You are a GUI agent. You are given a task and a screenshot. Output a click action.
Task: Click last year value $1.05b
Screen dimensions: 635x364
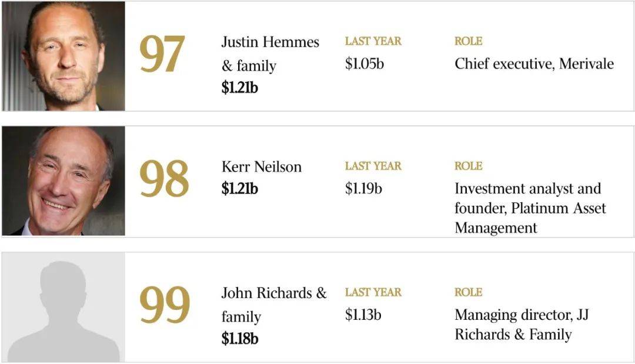pyautogui.click(x=365, y=64)
